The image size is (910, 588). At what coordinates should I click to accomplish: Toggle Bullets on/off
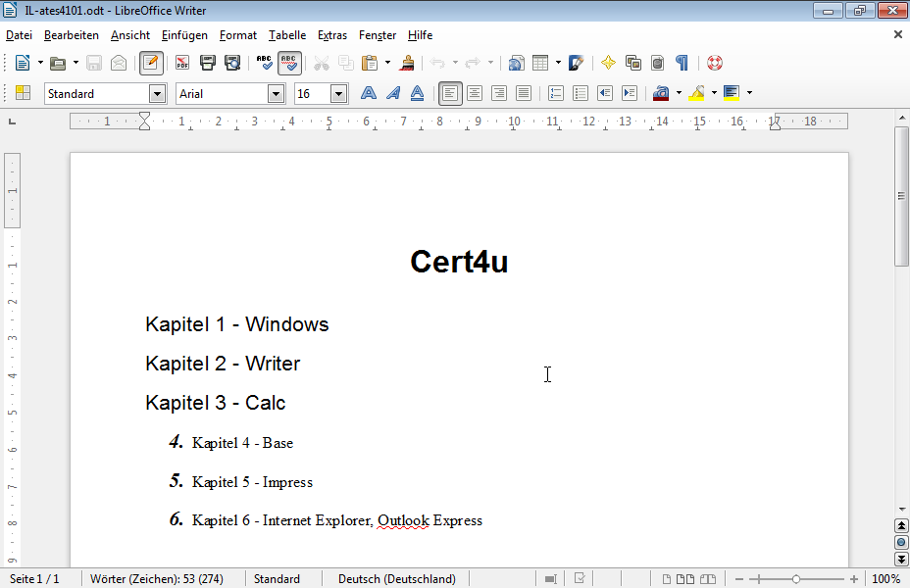pyautogui.click(x=581, y=93)
